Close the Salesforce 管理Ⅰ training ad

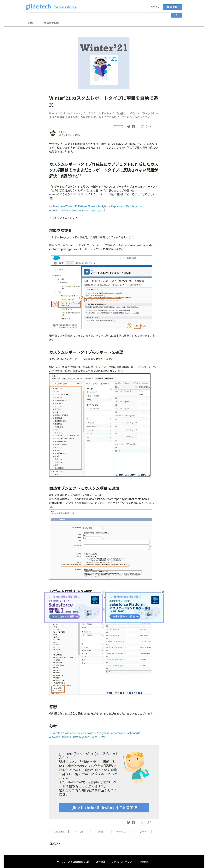tap(103, 592)
